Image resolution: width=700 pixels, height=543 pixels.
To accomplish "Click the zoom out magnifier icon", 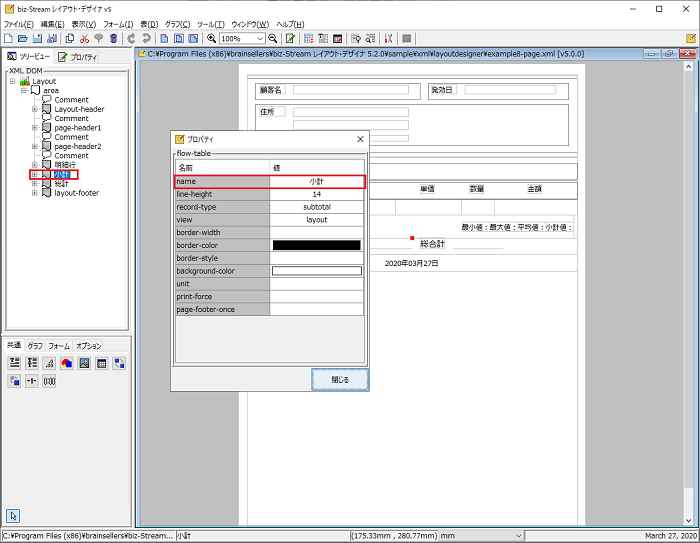I will pos(272,38).
